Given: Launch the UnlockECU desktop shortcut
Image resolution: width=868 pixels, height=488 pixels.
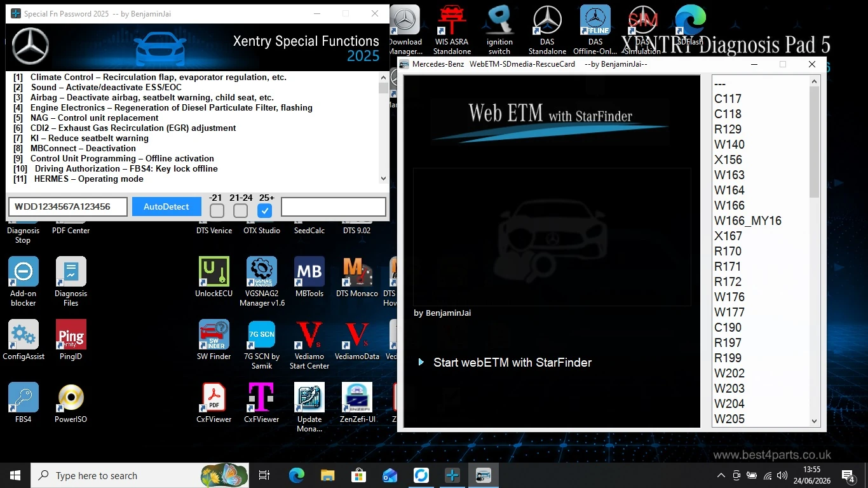Looking at the screenshot, I should pyautogui.click(x=214, y=277).
